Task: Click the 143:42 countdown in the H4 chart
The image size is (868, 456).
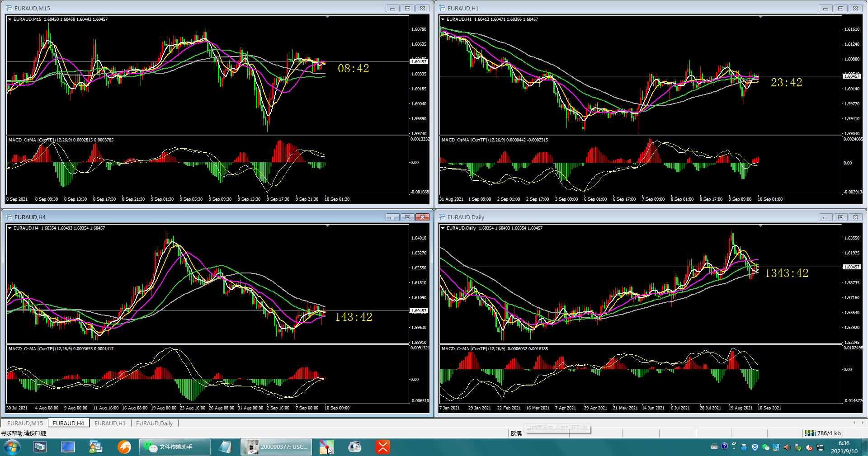Action: pyautogui.click(x=354, y=317)
